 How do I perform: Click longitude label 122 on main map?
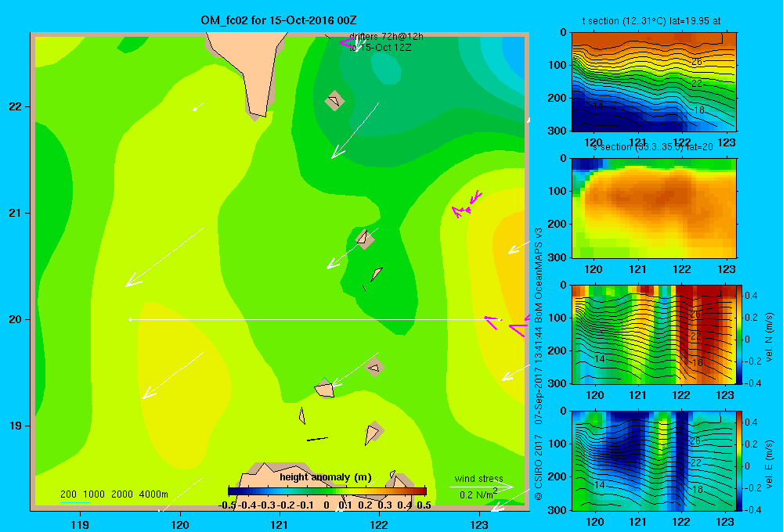click(x=379, y=524)
